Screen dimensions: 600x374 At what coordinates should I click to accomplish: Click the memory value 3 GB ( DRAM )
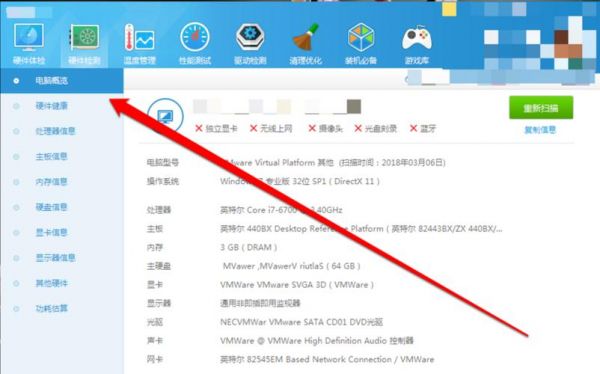[x=249, y=248]
